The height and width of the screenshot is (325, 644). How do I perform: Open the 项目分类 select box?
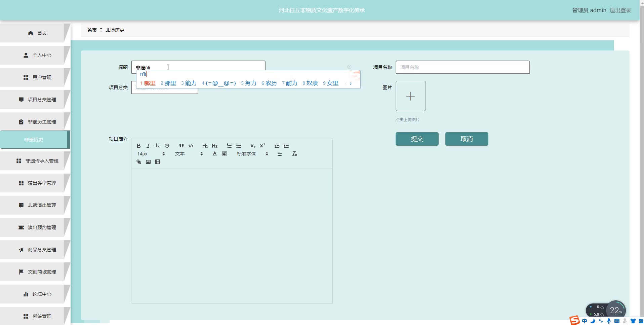165,87
